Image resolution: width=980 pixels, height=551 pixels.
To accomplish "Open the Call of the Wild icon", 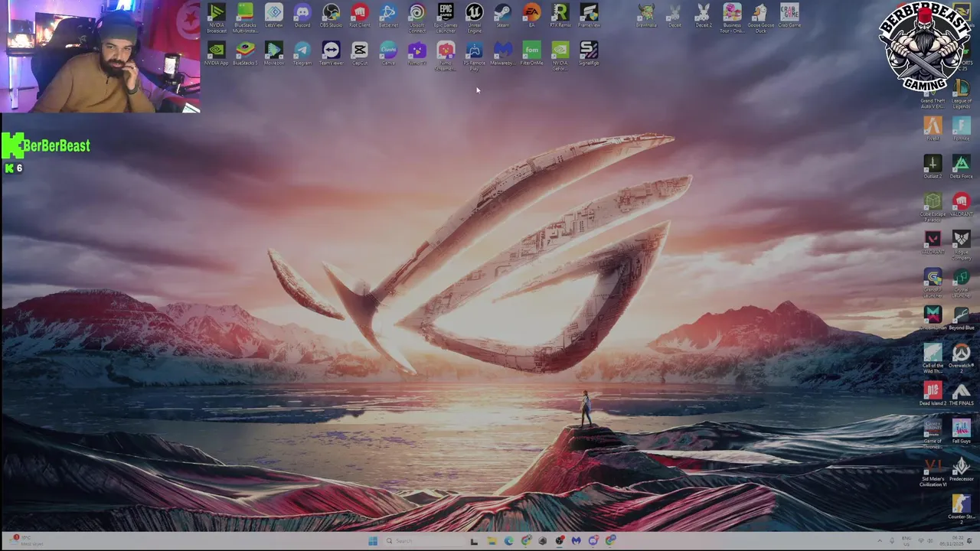I will click(x=933, y=358).
